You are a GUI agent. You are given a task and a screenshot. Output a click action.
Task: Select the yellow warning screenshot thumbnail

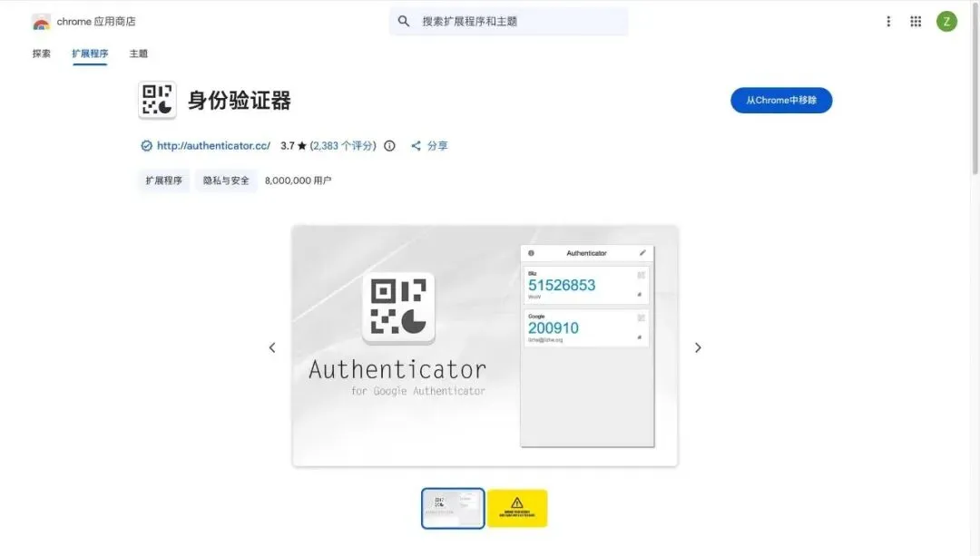(x=517, y=509)
